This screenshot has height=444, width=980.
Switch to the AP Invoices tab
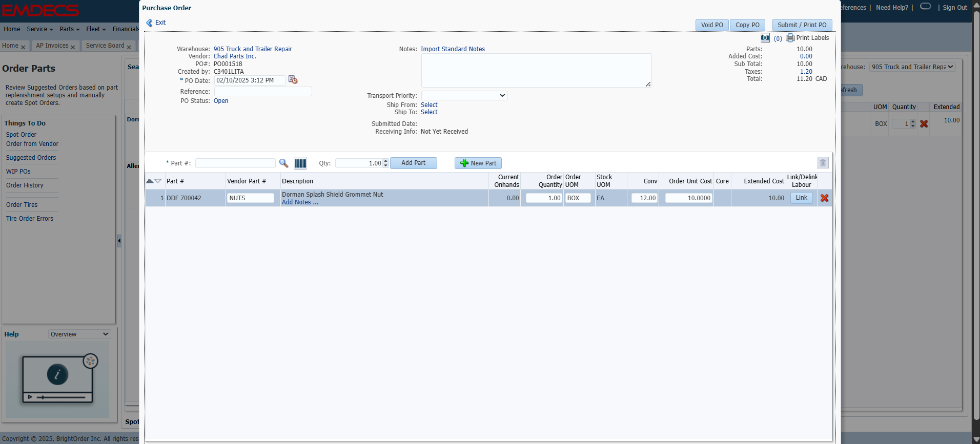pos(52,46)
